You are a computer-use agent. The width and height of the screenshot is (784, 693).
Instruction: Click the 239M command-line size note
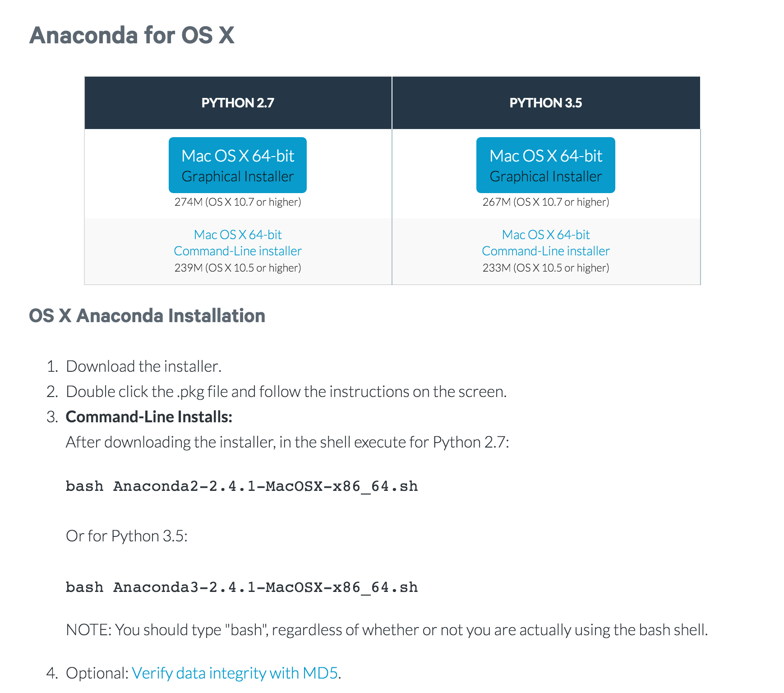(238, 268)
